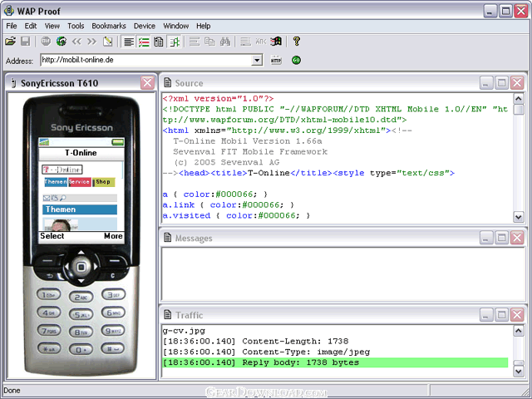Click the green Go button
Image resolution: width=532 pixels, height=399 pixels.
(x=296, y=60)
